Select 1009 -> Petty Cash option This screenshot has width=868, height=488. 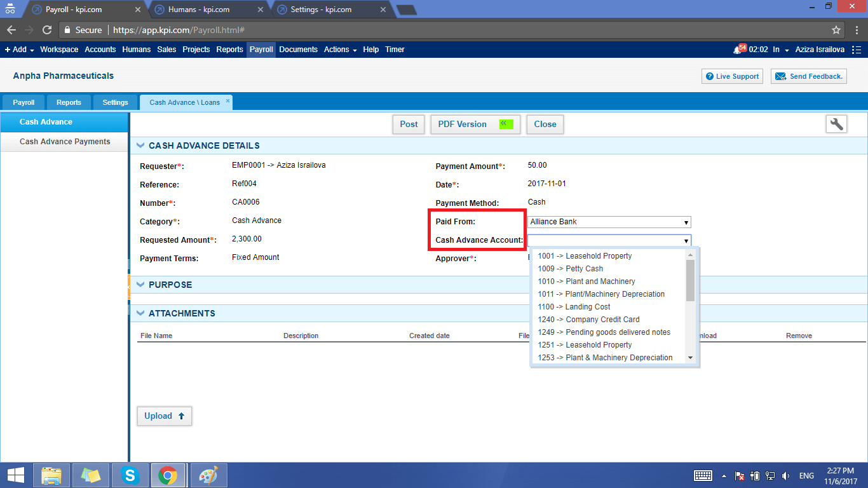[x=609, y=269]
